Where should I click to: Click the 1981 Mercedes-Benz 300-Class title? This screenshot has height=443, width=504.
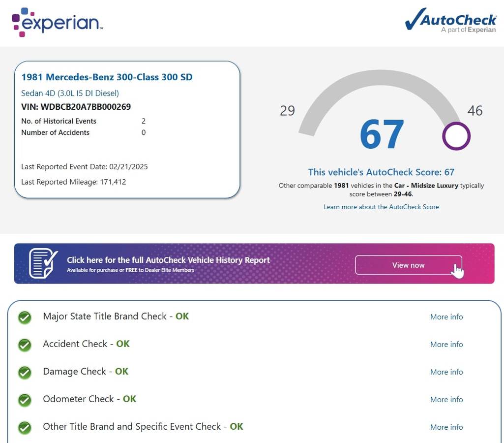coord(107,77)
